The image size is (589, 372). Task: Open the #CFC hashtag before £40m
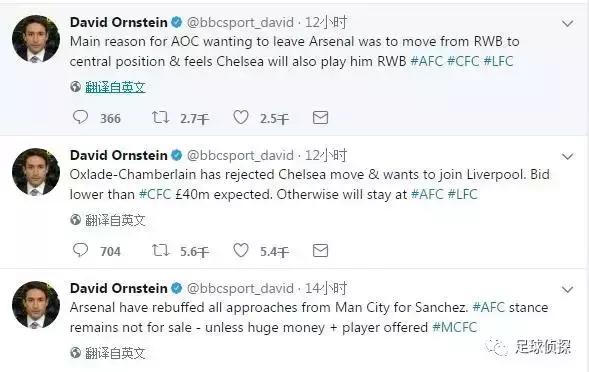(x=155, y=194)
